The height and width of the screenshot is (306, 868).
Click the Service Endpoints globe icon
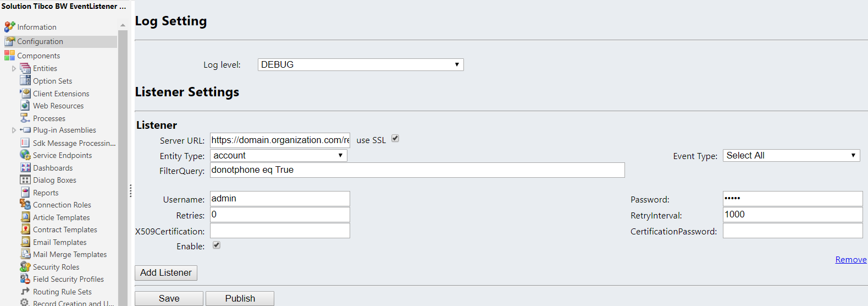pos(25,155)
